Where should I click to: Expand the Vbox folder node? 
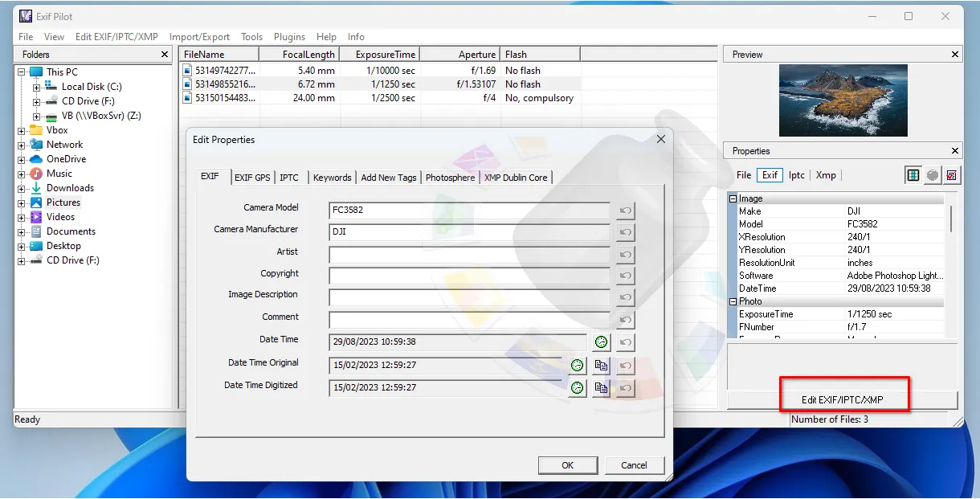tap(22, 130)
